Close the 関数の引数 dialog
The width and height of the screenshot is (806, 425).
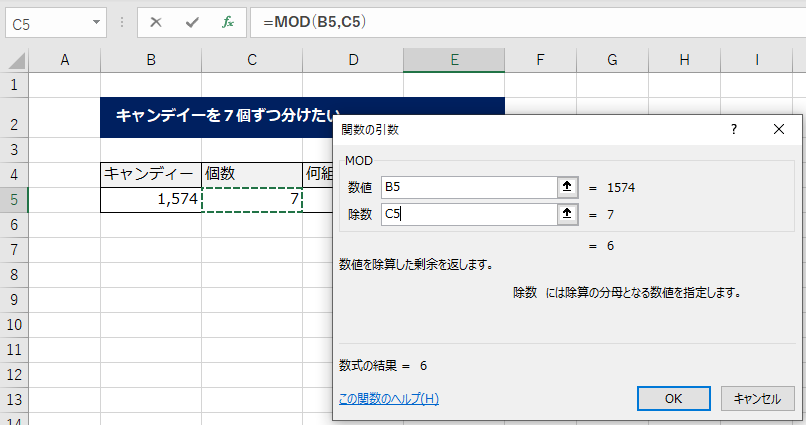779,130
